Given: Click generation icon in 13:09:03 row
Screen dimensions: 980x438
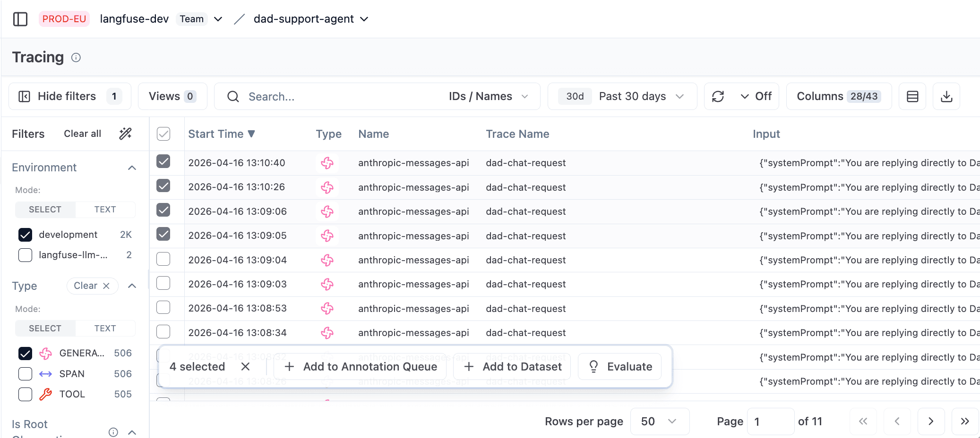Looking at the screenshot, I should click(x=327, y=285).
